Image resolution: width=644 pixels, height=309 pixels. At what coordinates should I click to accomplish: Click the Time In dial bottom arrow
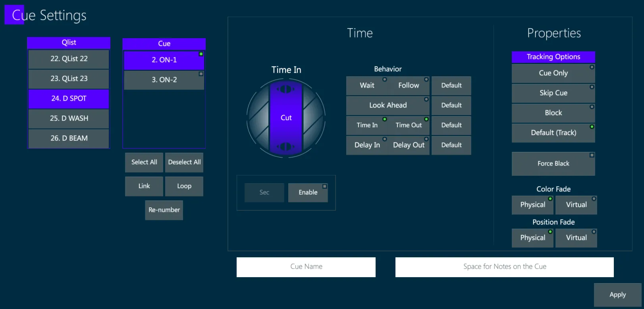point(286,147)
